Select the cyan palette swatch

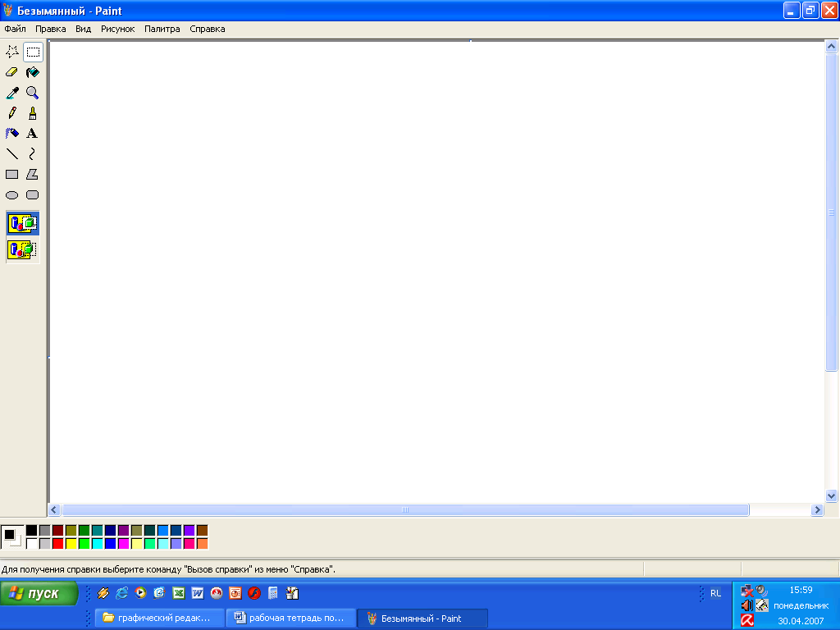point(97,544)
